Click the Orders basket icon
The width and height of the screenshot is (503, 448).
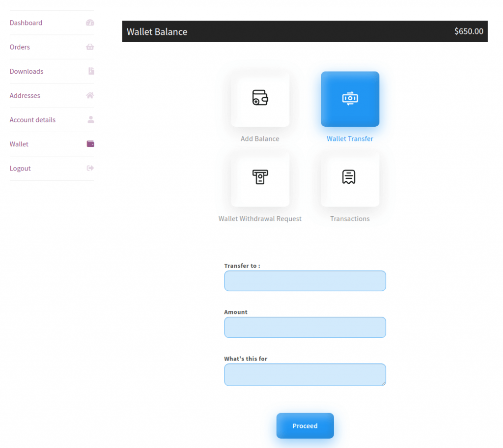pos(90,47)
